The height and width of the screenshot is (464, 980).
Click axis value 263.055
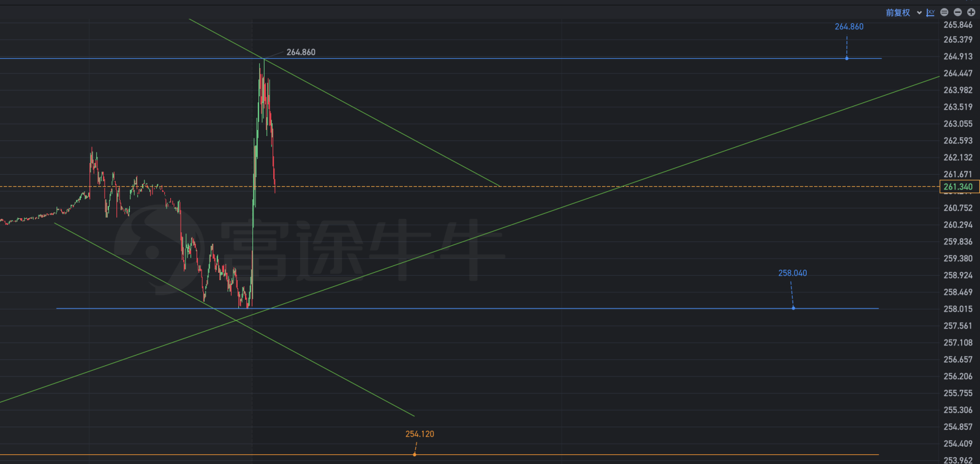pyautogui.click(x=958, y=124)
